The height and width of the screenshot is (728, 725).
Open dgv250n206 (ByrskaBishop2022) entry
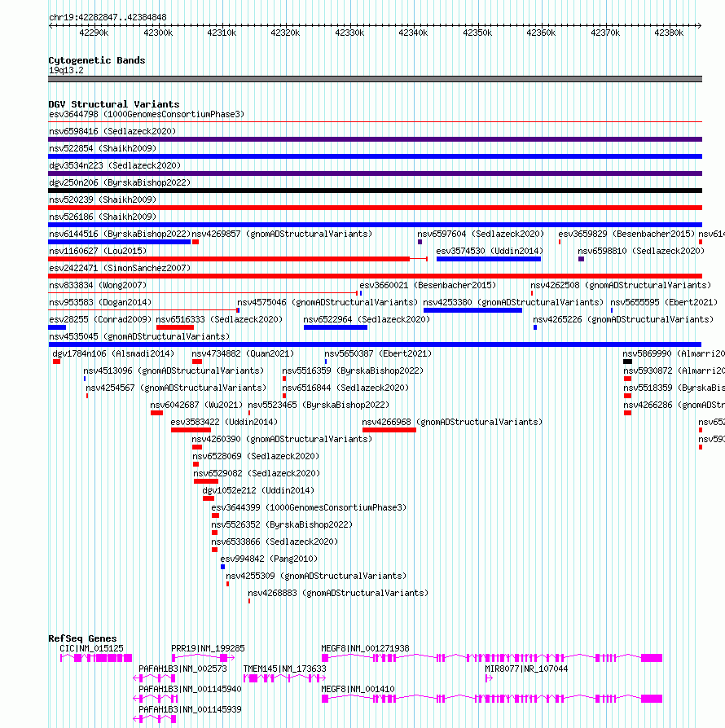pyautogui.click(x=120, y=183)
